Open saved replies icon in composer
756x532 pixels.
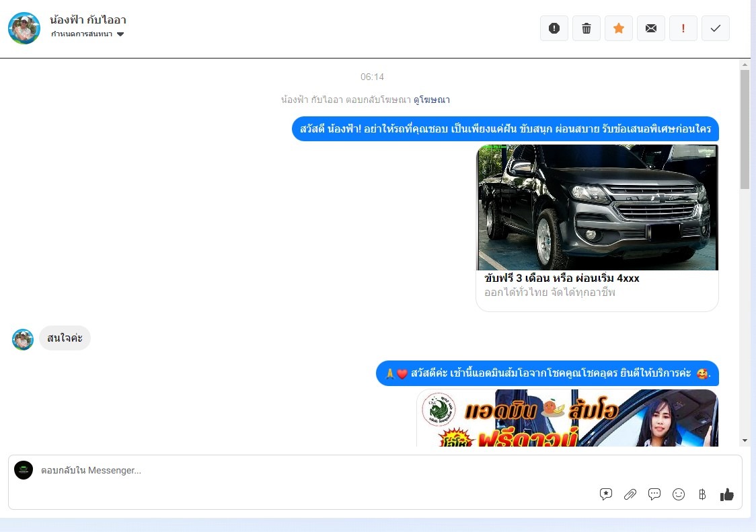606,494
